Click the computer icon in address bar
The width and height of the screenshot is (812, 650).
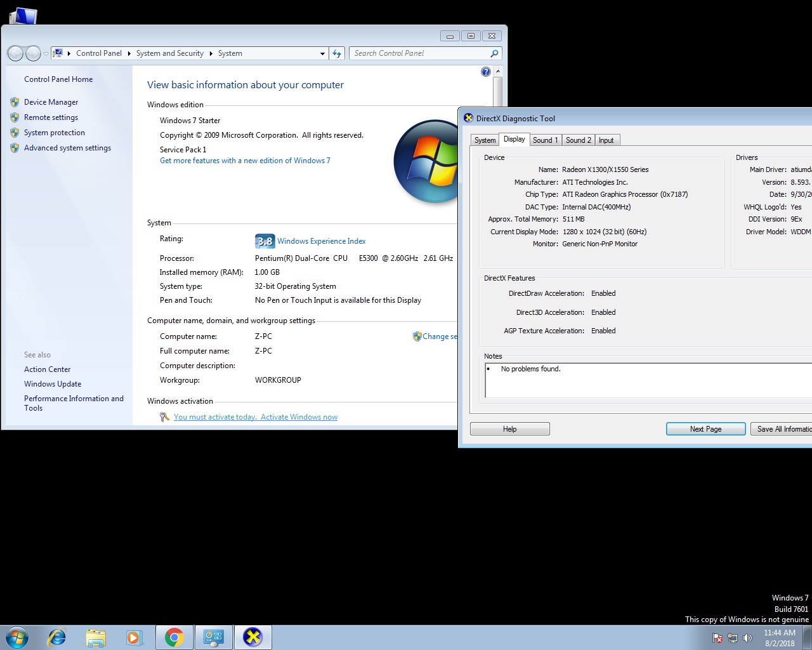point(58,53)
